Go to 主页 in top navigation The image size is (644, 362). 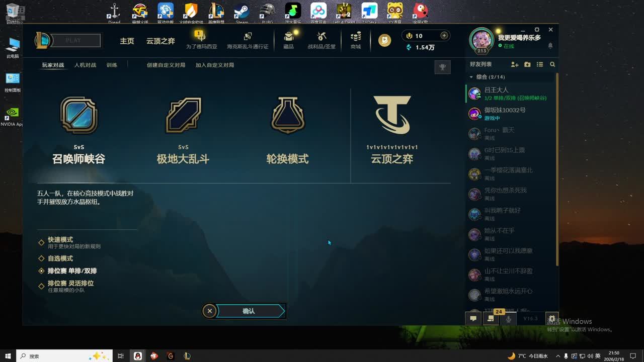127,41
